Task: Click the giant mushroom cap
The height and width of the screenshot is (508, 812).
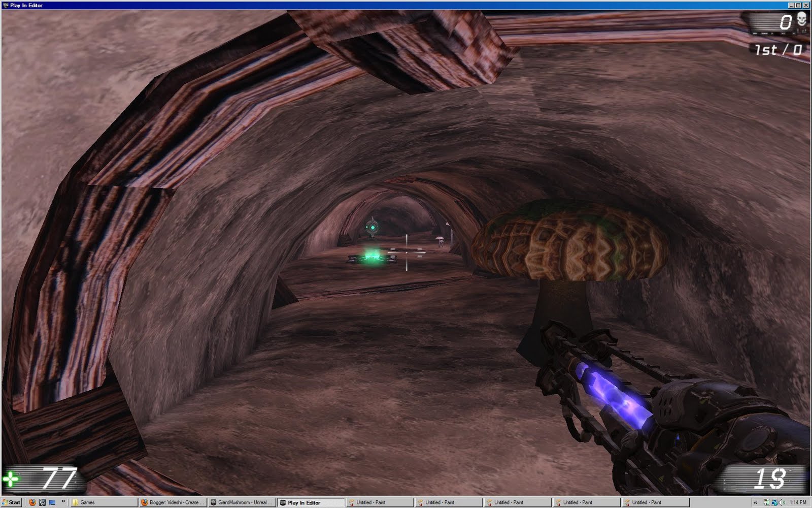Action: (569, 239)
